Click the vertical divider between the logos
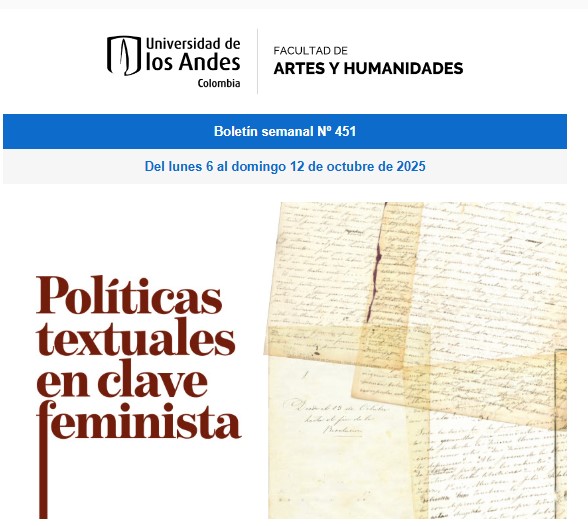Screen dimensions: 588x526 pos(257,61)
